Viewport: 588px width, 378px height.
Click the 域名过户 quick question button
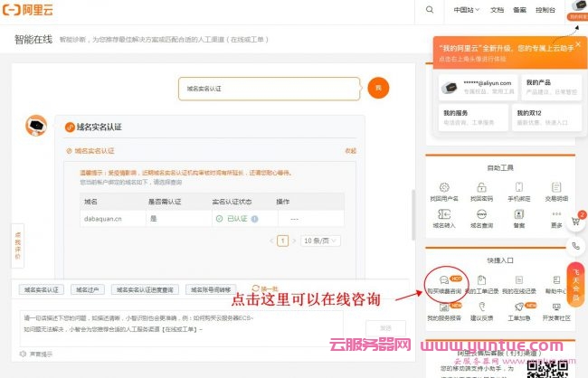coord(87,289)
